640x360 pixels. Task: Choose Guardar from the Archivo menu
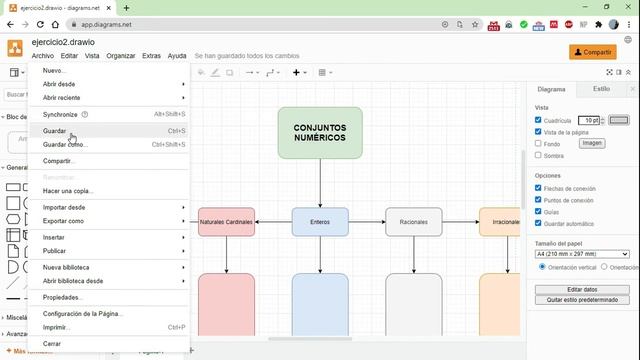click(108, 131)
